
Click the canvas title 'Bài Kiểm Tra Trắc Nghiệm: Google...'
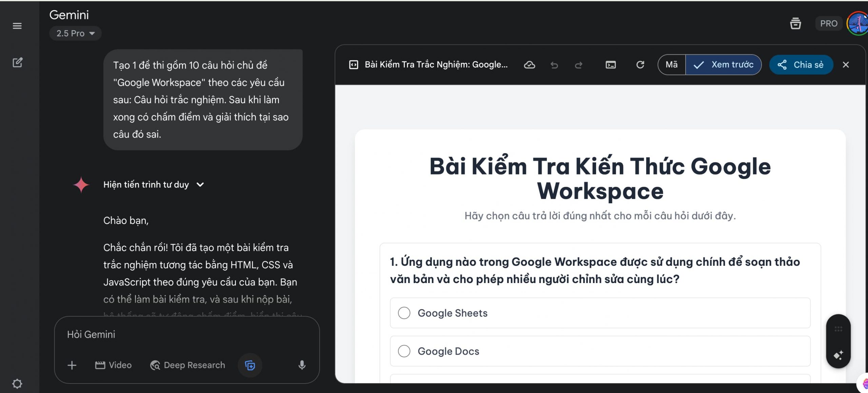(x=436, y=65)
